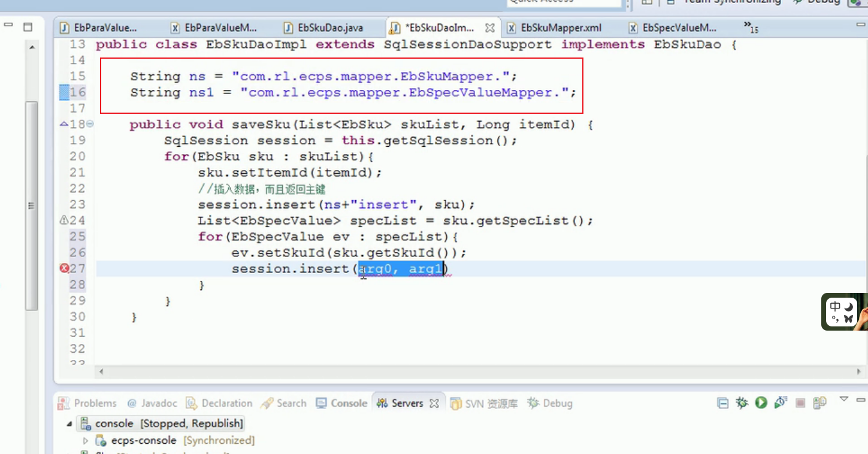The height and width of the screenshot is (454, 868).
Task: Click the red Stop server icon
Action: pos(800,403)
